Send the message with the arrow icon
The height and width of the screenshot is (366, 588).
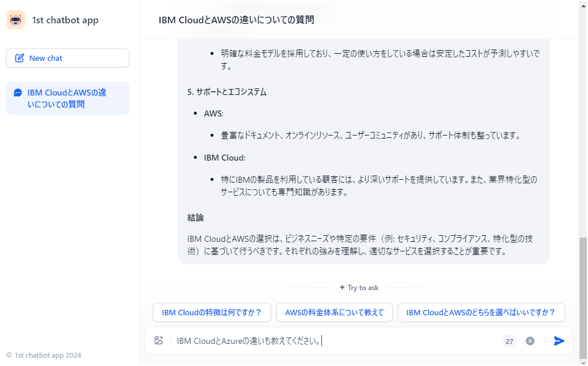pyautogui.click(x=559, y=341)
